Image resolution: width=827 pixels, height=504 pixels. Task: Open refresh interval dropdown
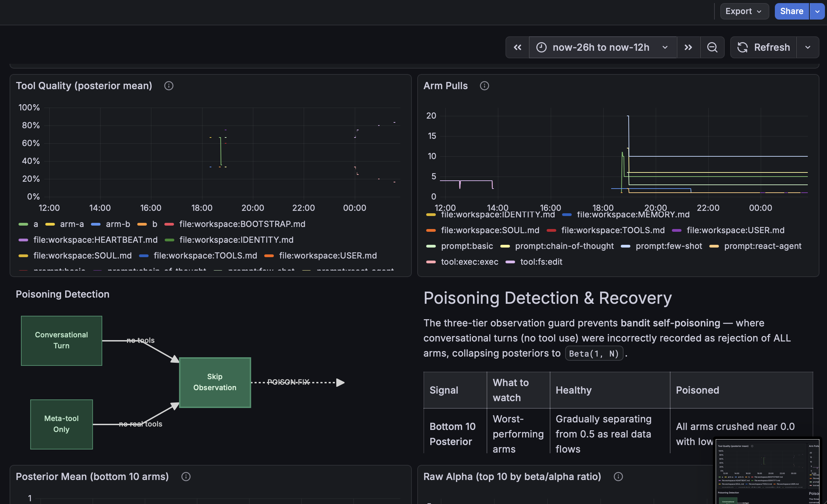point(808,47)
